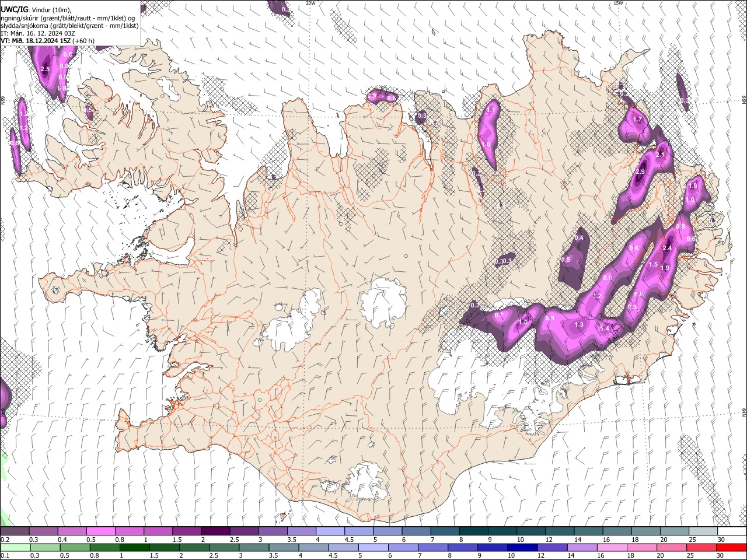The image size is (747, 560).
Task: Click the deep blue swatch labeled 10 in the lower legend row
Action: click(x=523, y=547)
